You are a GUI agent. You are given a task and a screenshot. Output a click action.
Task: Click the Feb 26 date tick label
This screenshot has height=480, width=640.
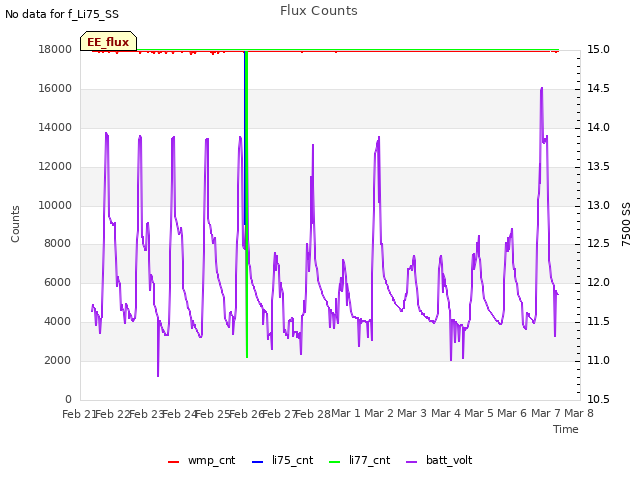pyautogui.click(x=246, y=414)
